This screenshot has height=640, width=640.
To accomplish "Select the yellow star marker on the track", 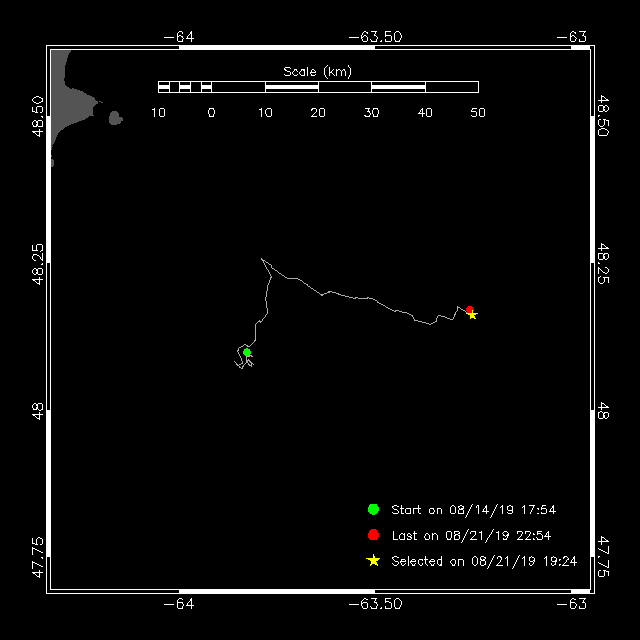I will pos(473,315).
